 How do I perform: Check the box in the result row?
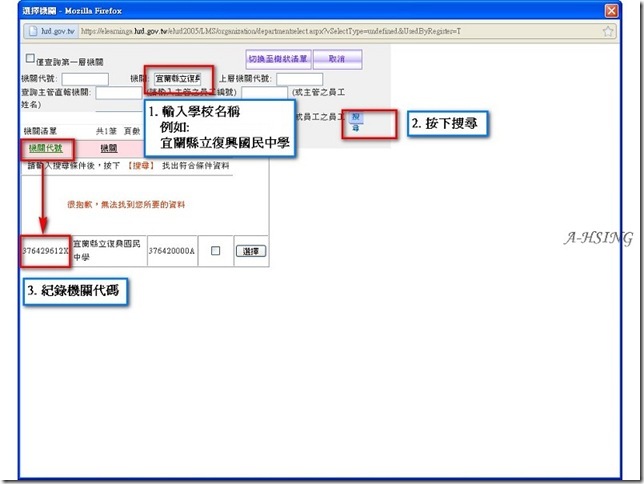(x=215, y=251)
